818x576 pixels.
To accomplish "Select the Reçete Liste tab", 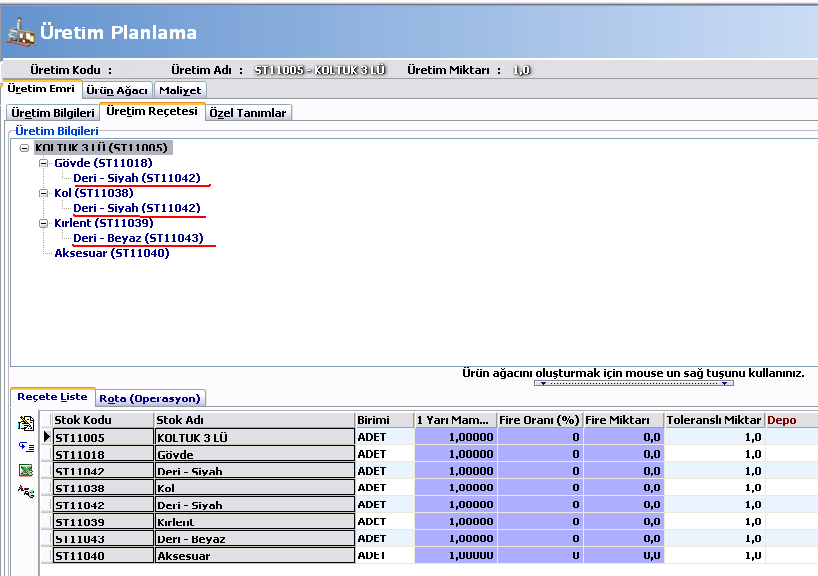I will point(52,397).
